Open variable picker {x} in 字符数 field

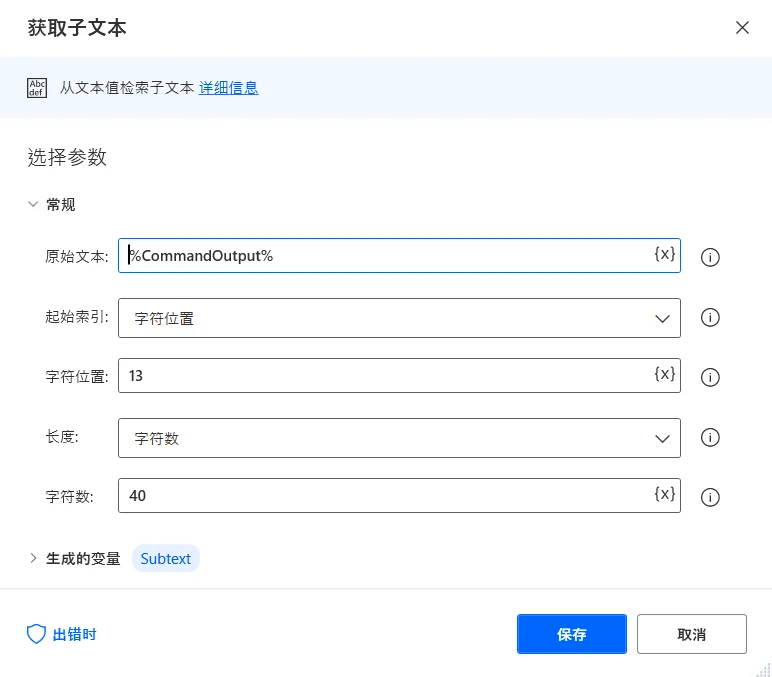pos(665,494)
